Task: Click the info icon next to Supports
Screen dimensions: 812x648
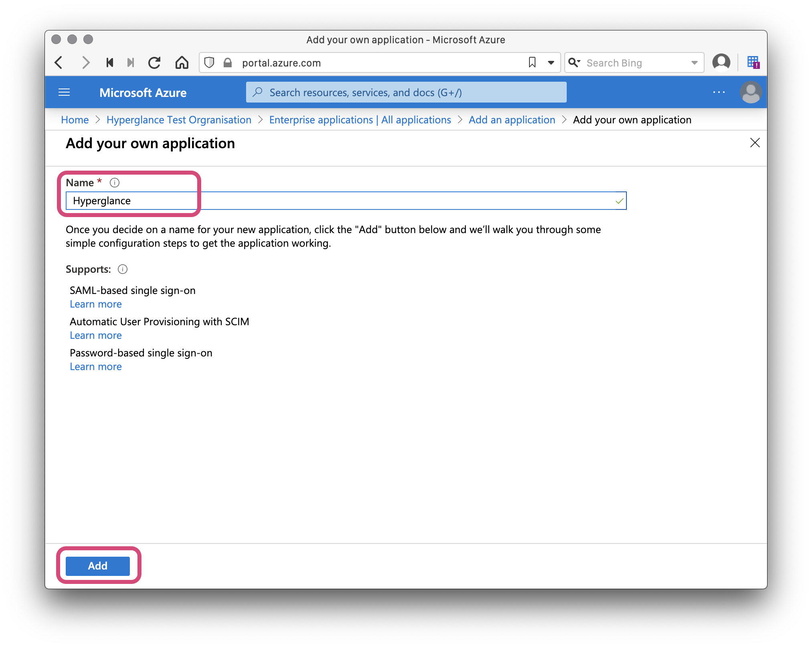Action: click(122, 270)
